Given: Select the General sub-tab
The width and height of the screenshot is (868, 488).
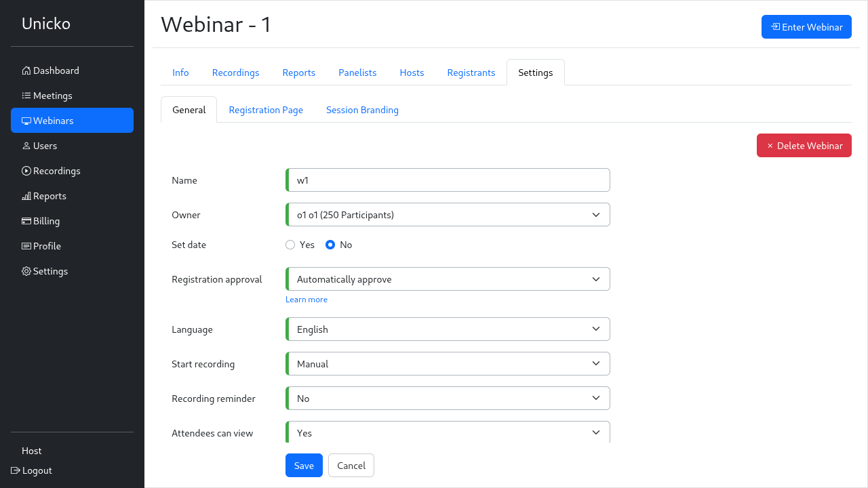Looking at the screenshot, I should coord(189,110).
